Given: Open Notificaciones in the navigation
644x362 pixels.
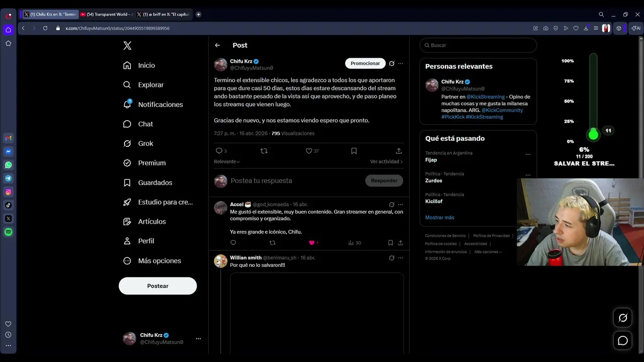Looking at the screenshot, I should click(153, 105).
